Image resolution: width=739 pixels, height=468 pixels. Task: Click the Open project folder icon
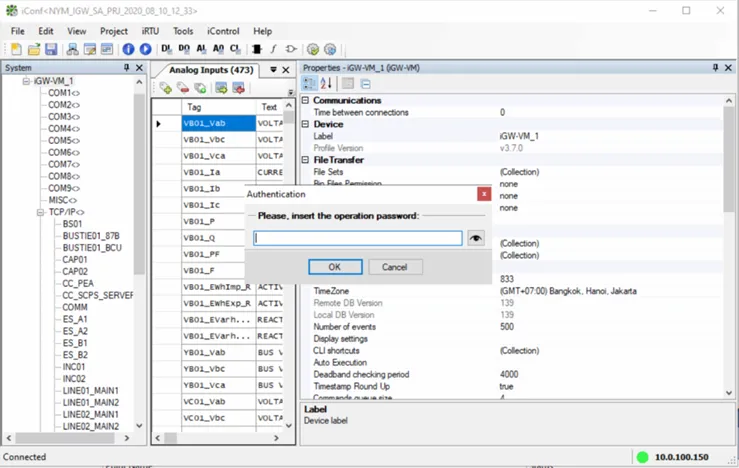click(33, 49)
